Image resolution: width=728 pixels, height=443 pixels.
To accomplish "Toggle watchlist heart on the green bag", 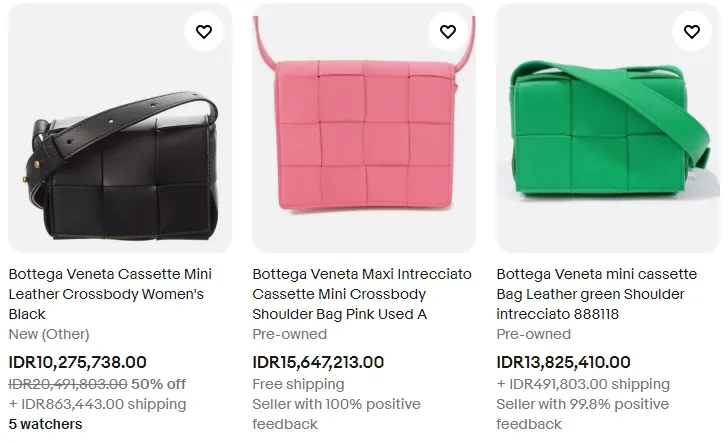I will (692, 32).
